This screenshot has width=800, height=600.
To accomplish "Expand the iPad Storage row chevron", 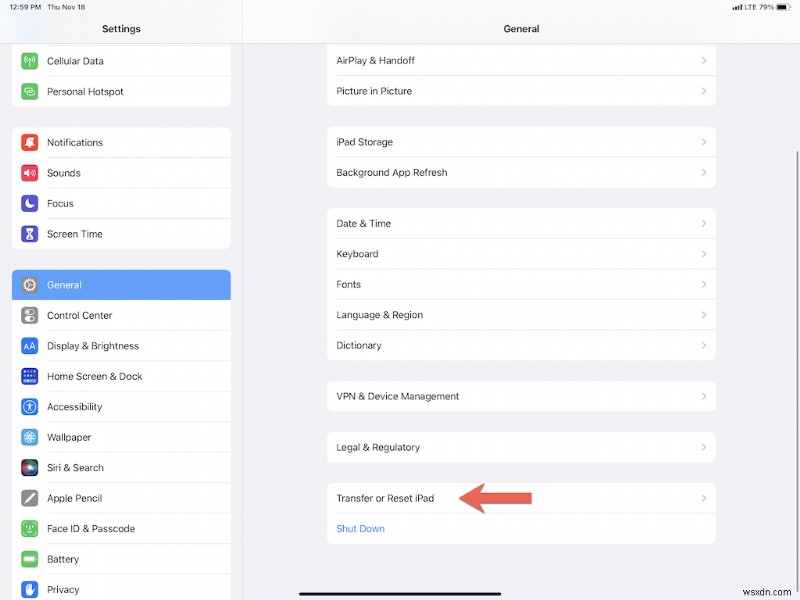I will (x=705, y=142).
